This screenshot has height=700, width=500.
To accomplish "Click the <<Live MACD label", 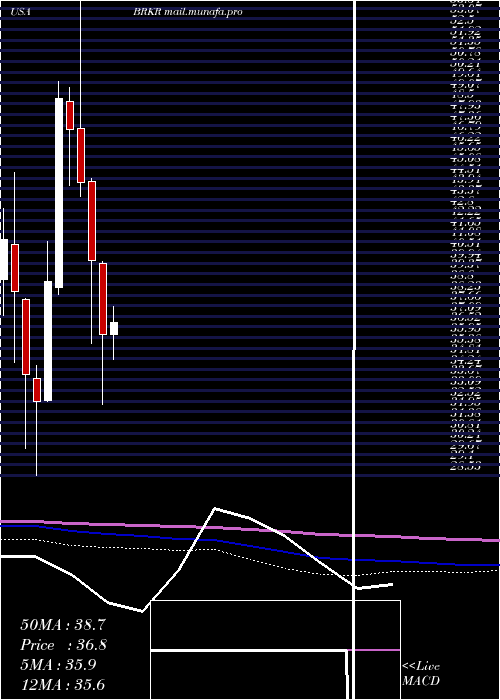I will click(421, 674).
